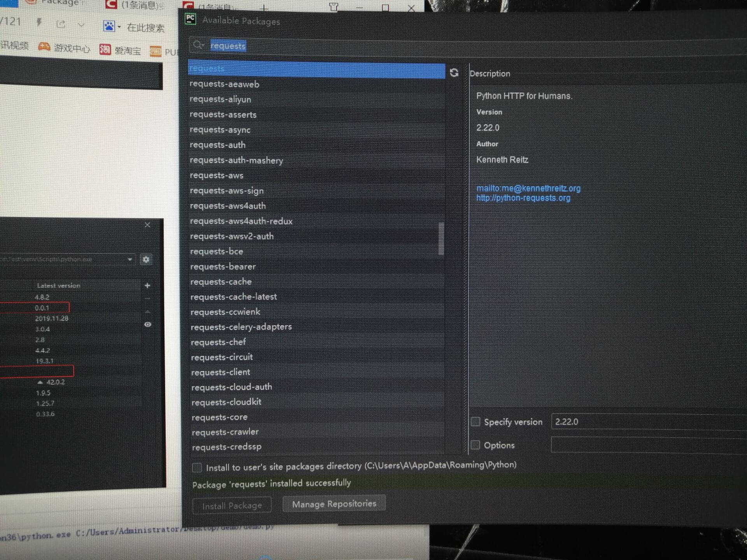Select requests-core in the package list
Screen dimensions: 747x560
coord(316,417)
